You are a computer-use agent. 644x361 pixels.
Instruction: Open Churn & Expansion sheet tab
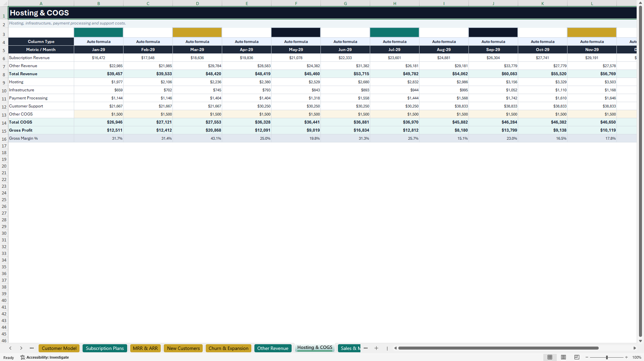[229, 348]
